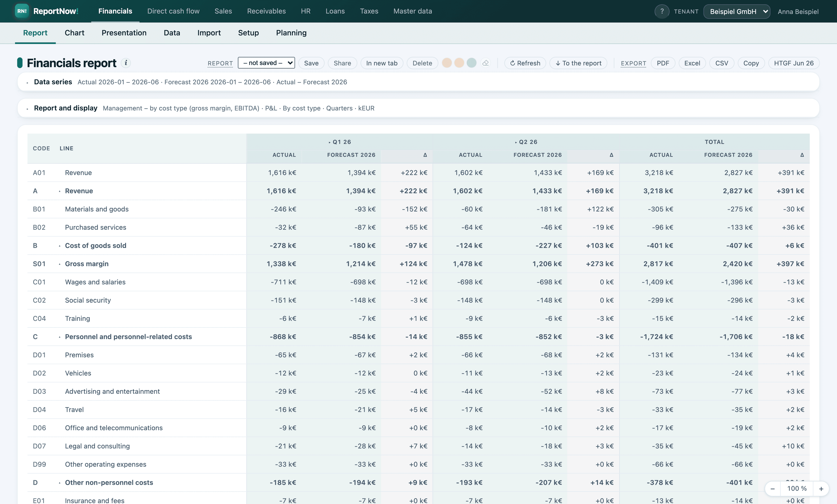Open the Master data menu

click(x=413, y=11)
